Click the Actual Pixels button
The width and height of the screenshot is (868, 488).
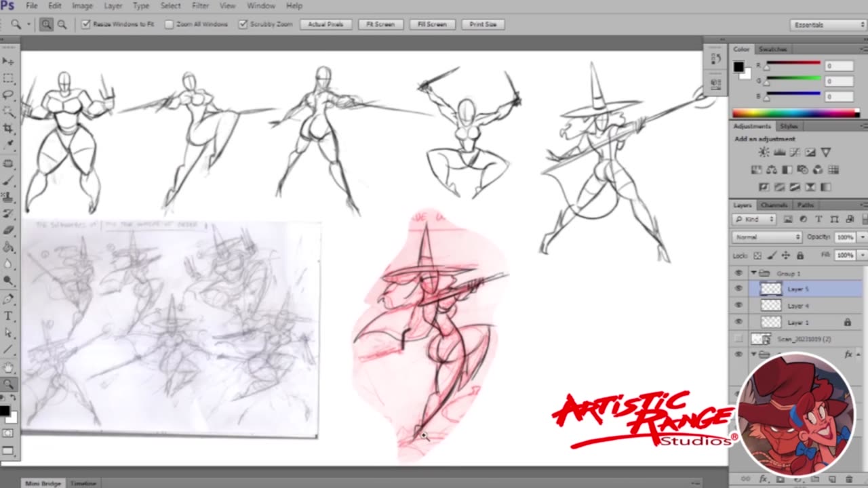[x=325, y=24]
